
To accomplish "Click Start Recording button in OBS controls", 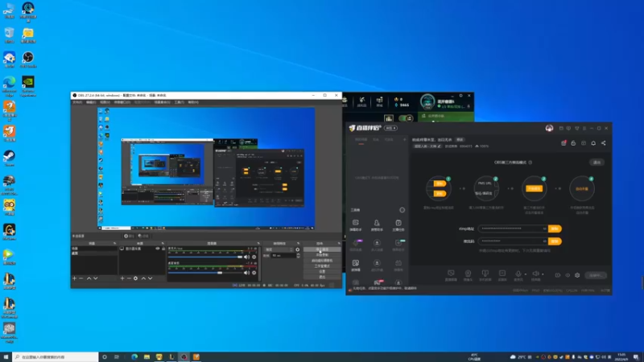I will coord(322,255).
